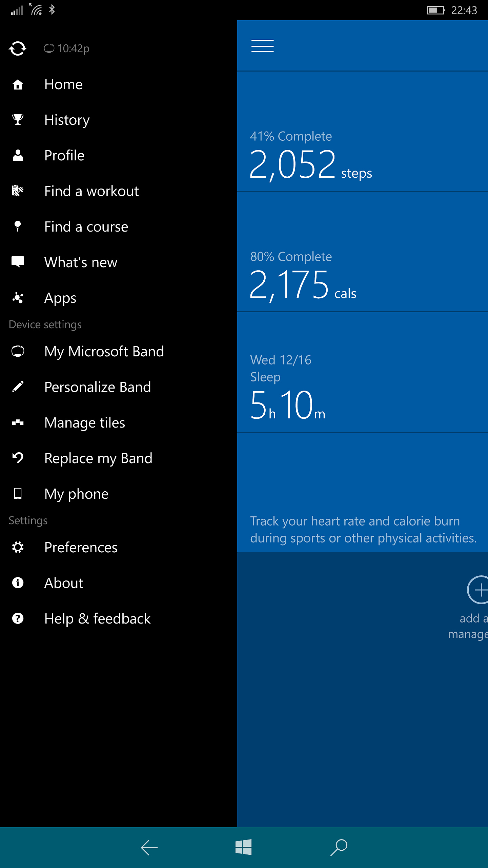Click the Find a workout icon

[18, 191]
